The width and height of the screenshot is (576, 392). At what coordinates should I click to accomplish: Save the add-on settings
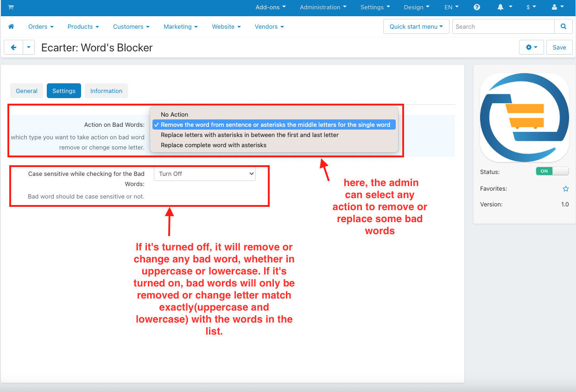coord(559,47)
